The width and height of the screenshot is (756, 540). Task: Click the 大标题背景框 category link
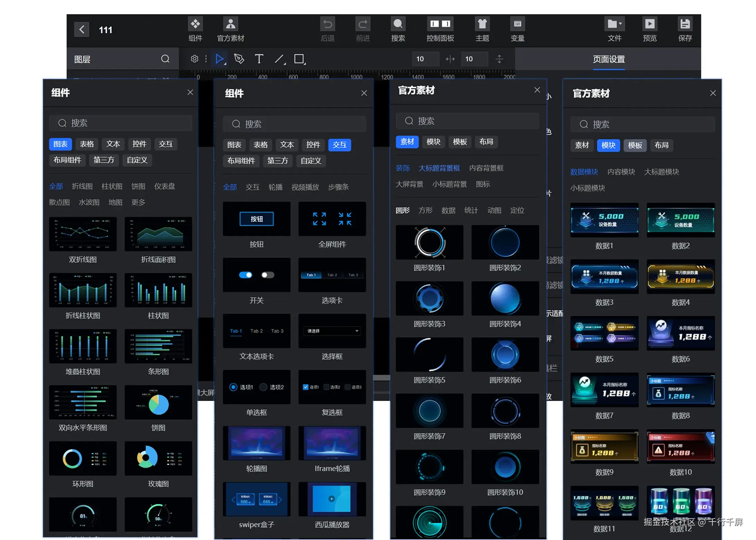(x=439, y=168)
